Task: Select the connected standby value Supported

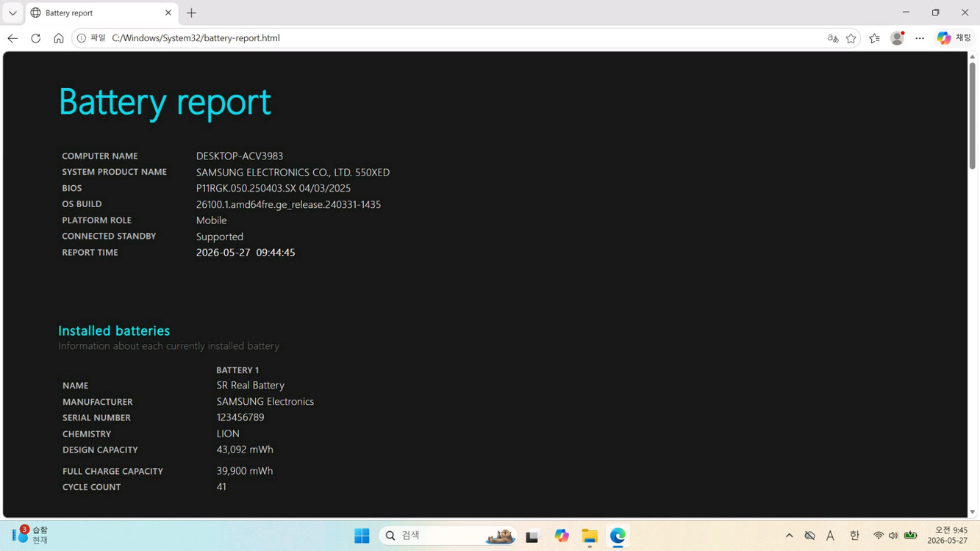Action: tap(220, 237)
